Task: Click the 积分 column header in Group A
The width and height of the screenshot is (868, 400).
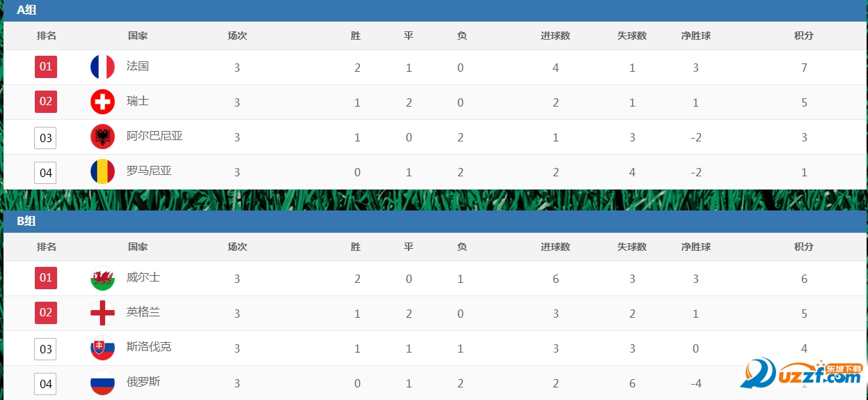Action: point(804,36)
